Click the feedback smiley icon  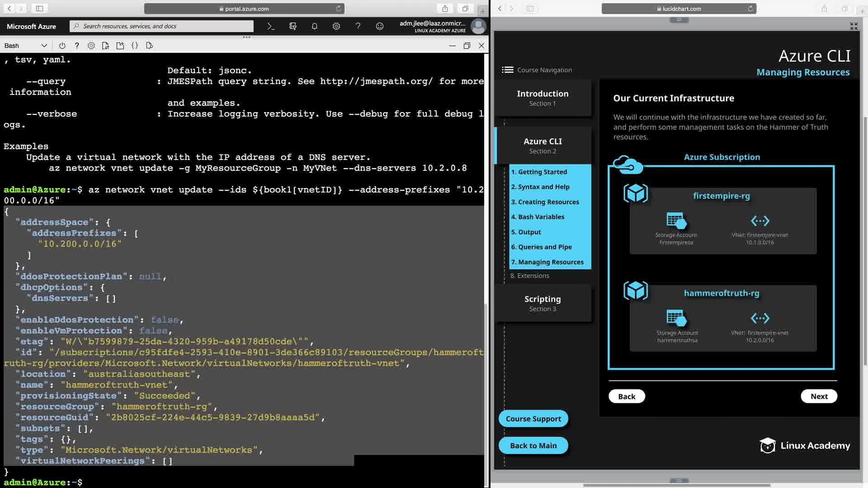380,26
